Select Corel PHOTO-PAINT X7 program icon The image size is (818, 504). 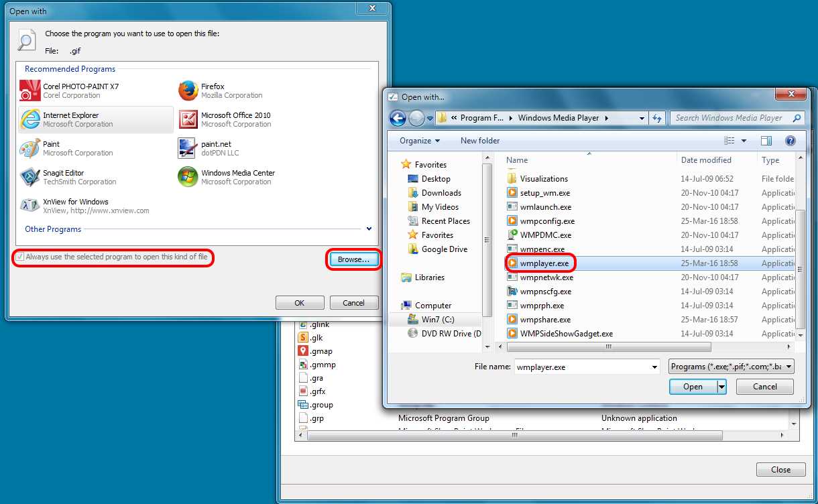point(30,90)
